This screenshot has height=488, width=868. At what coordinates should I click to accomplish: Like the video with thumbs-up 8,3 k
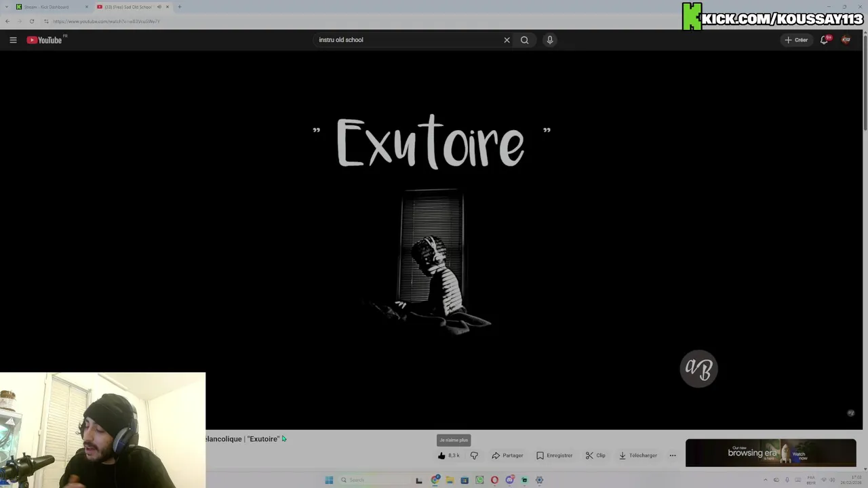click(449, 455)
